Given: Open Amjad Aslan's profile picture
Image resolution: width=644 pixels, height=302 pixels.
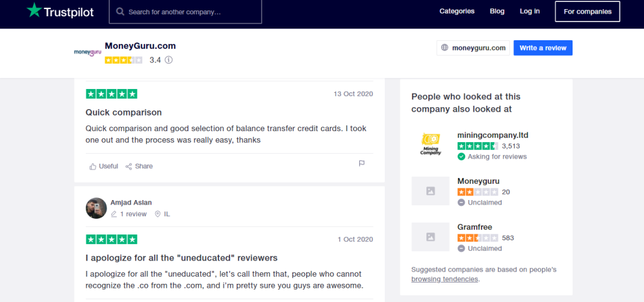Looking at the screenshot, I should [96, 208].
